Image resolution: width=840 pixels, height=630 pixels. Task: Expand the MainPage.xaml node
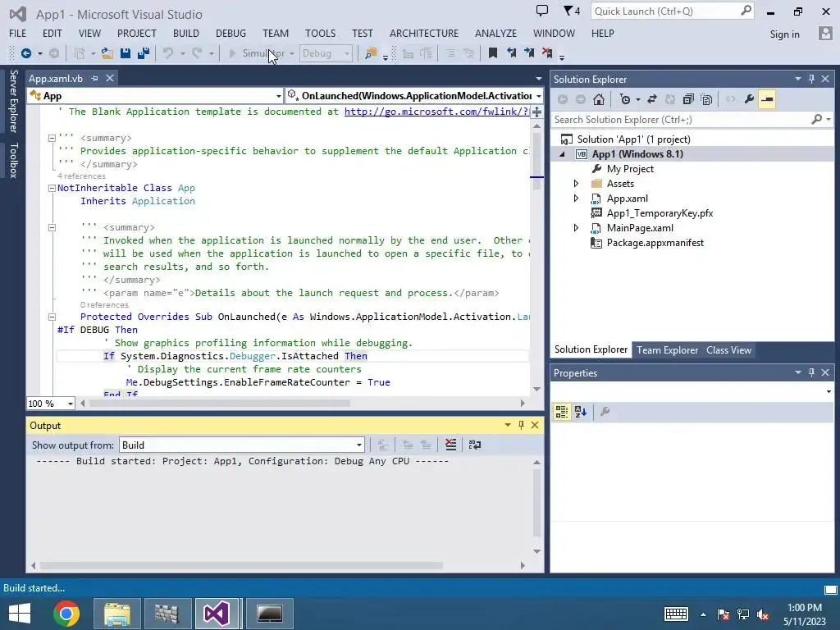pos(576,228)
